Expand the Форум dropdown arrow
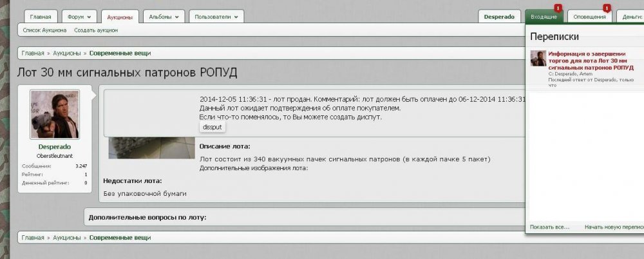 89,17
